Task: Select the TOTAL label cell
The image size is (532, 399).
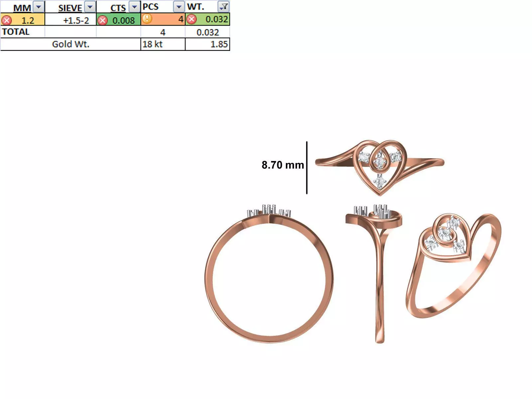Action: tap(23, 32)
